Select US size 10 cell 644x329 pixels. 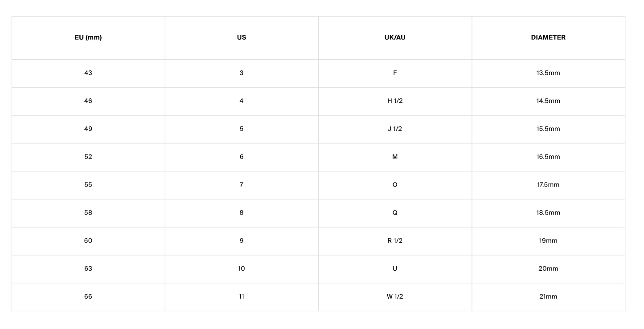pos(242,269)
